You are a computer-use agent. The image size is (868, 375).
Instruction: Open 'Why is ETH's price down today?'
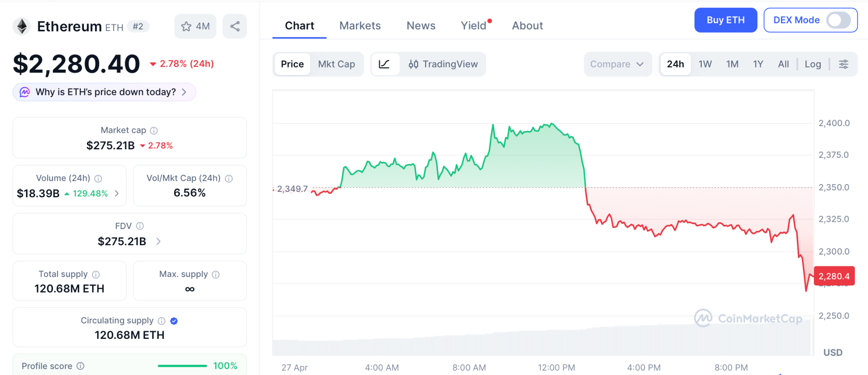105,92
